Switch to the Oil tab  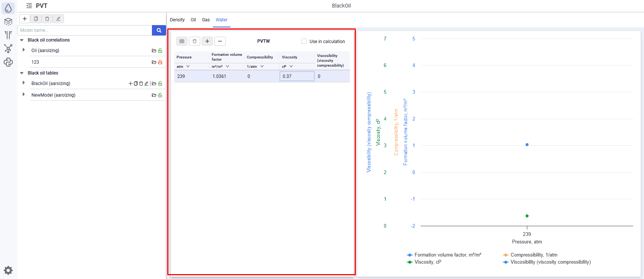point(193,20)
